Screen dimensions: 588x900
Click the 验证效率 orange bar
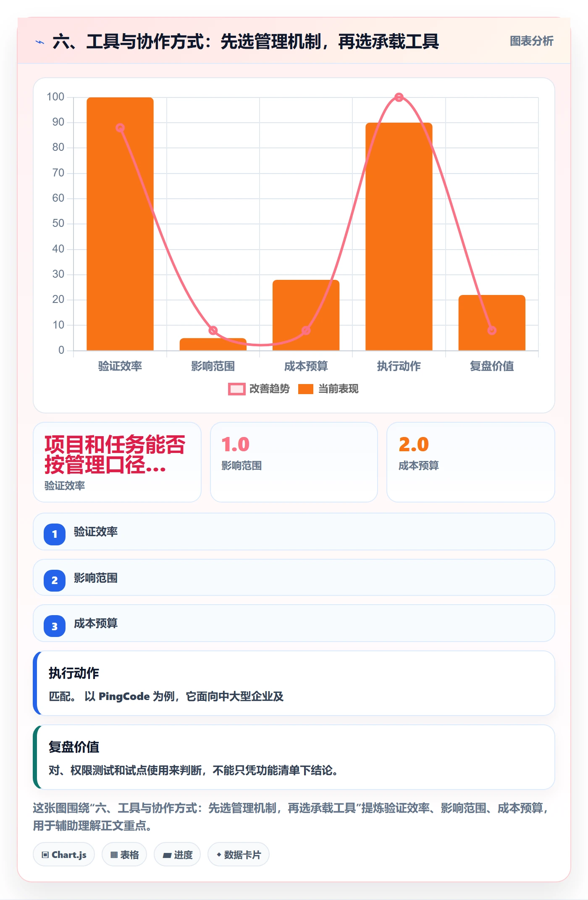coord(120,224)
